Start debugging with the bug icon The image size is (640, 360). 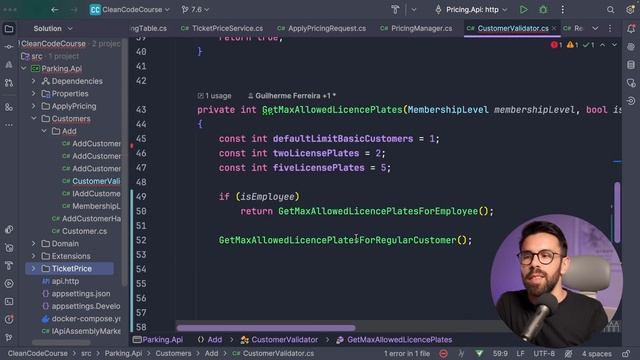[x=543, y=9]
